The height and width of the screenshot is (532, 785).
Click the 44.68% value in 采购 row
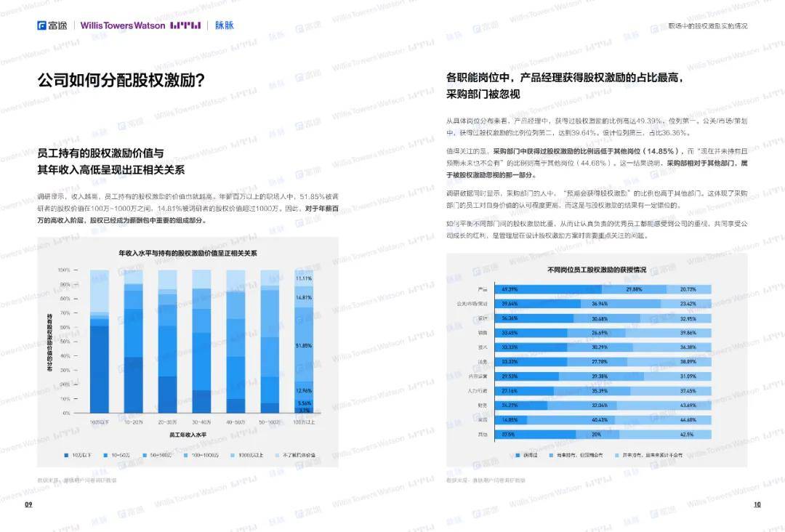tap(688, 420)
